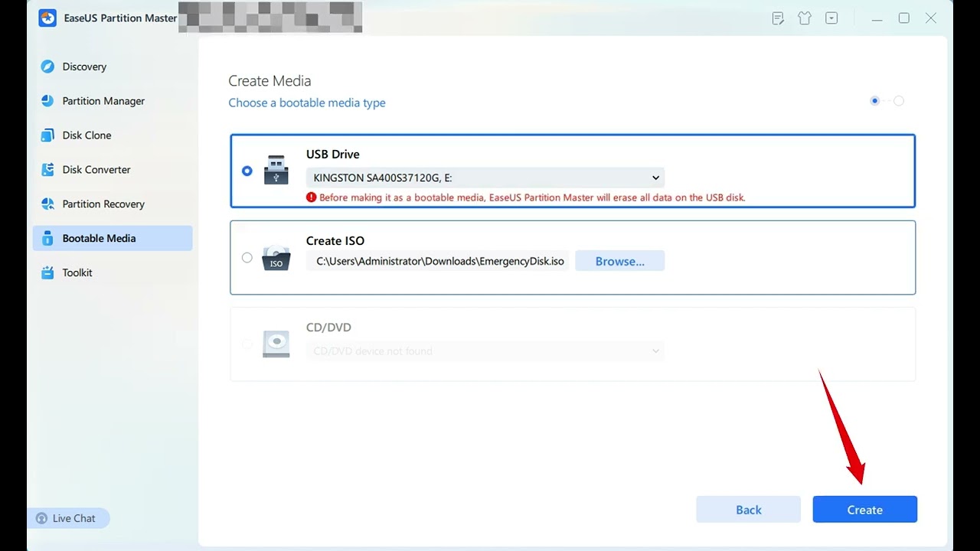Click the ISO disc image icon
Image resolution: width=980 pixels, height=551 pixels.
coord(276,258)
